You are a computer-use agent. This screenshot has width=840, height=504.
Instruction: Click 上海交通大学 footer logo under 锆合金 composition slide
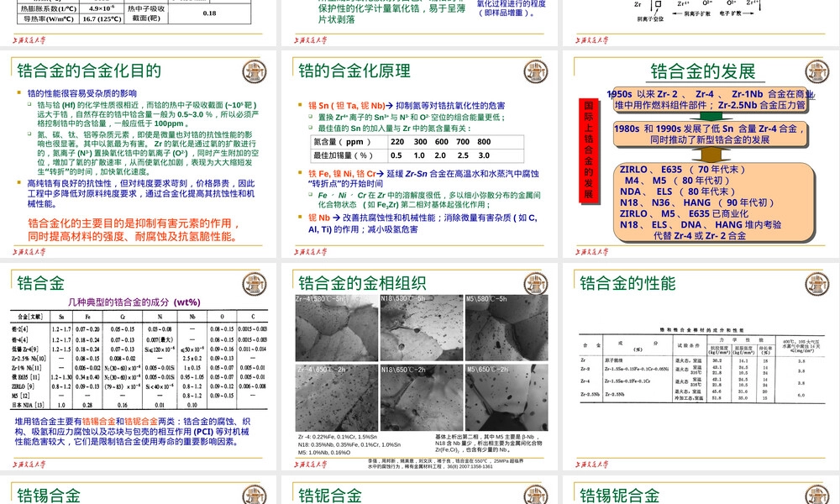(x=29, y=465)
